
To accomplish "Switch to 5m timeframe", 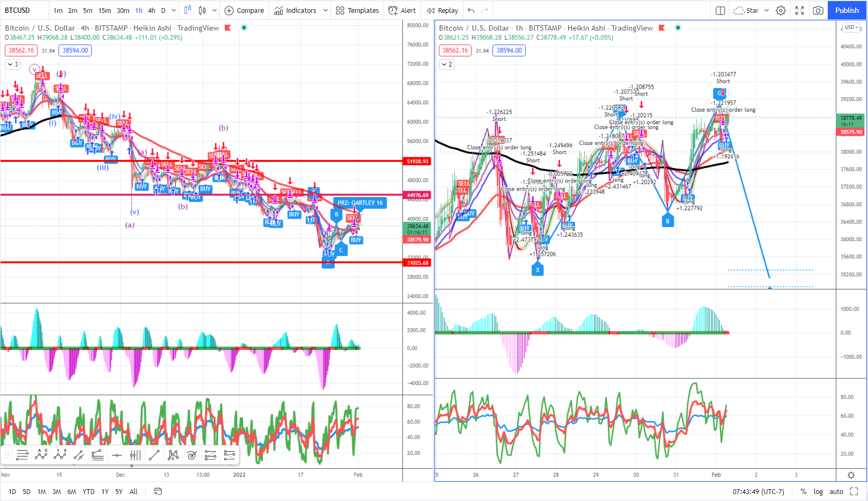I will click(x=87, y=10).
